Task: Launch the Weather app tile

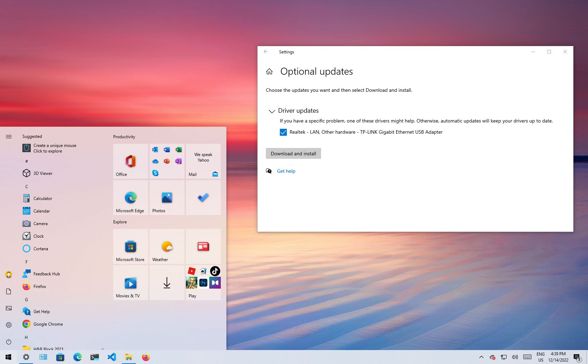Action: click(167, 246)
